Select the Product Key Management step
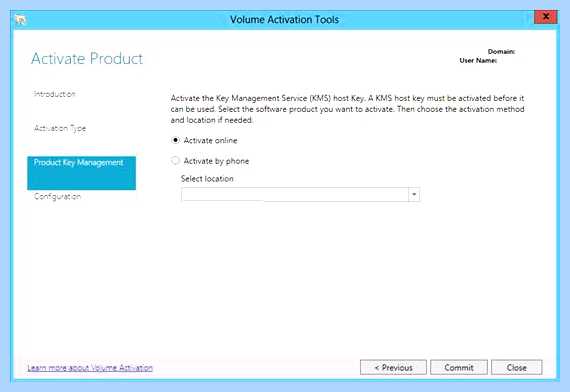Image resolution: width=570 pixels, height=392 pixels. point(81,173)
